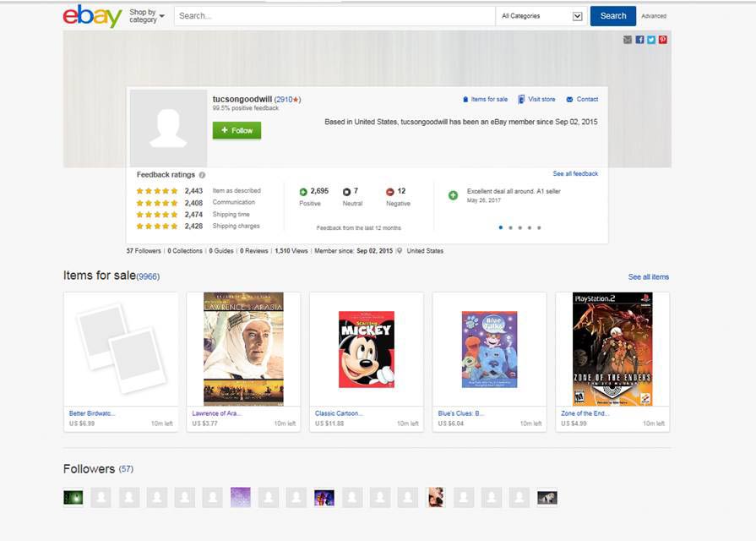Open Advanced search
Image resolution: width=756 pixels, height=541 pixels.
(x=654, y=16)
